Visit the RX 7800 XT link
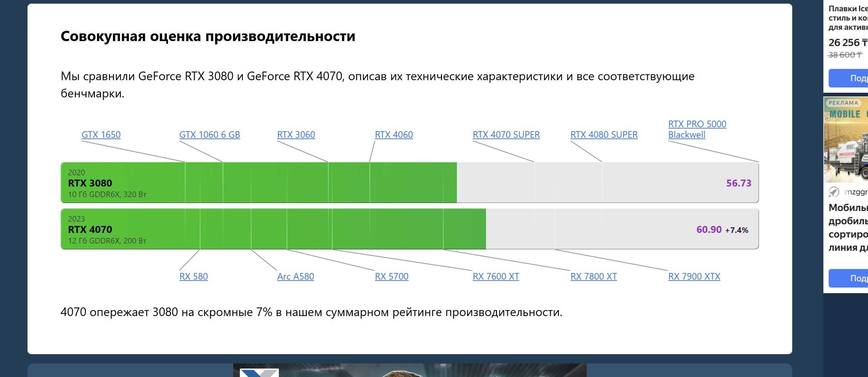Image resolution: width=868 pixels, height=377 pixels. coord(593,276)
